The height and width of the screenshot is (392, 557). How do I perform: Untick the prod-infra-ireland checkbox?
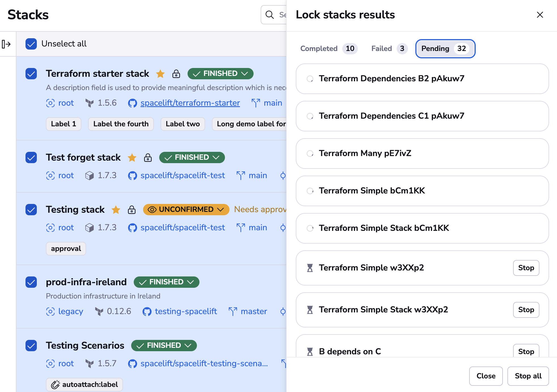point(31,282)
